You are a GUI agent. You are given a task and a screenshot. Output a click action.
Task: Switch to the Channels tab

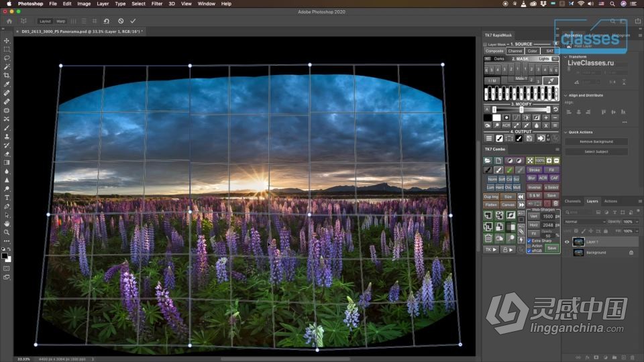point(572,201)
